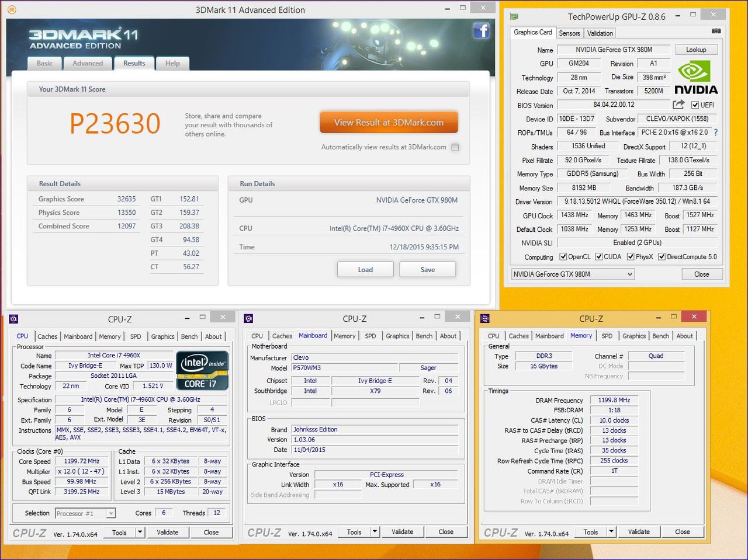Open the GeForce GTX 980M GPU selector dropdown
Screen dimensions: 748x560
573,274
